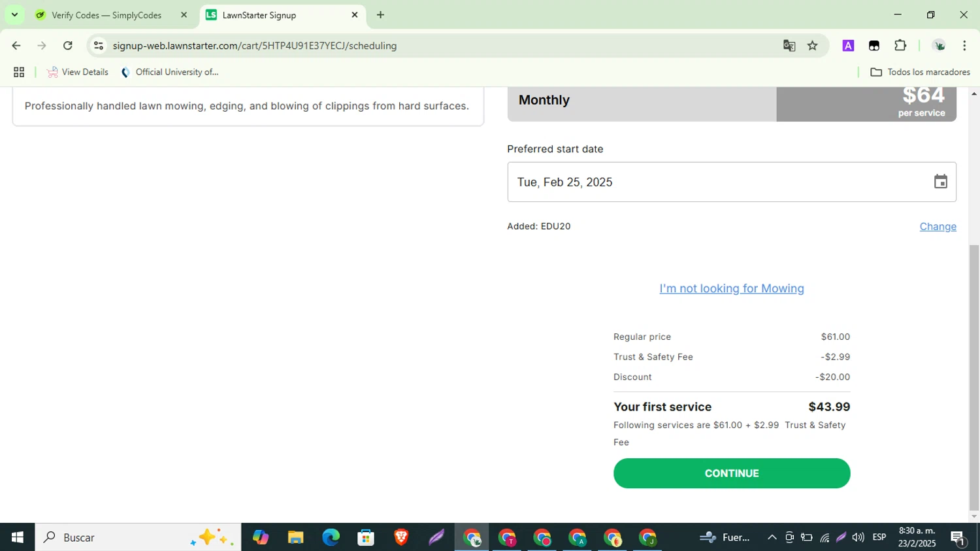Go forward one page

coord(42,46)
